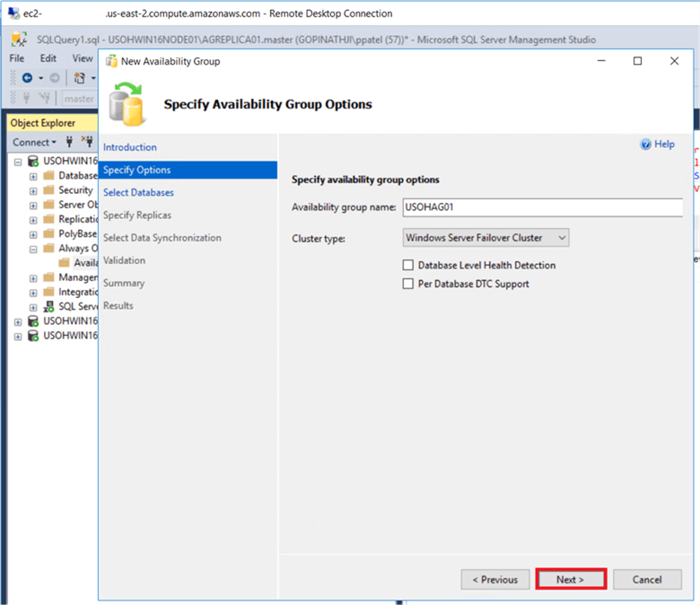Click the SQL Server Agent icon
The height and width of the screenshot is (605, 700).
(x=48, y=306)
